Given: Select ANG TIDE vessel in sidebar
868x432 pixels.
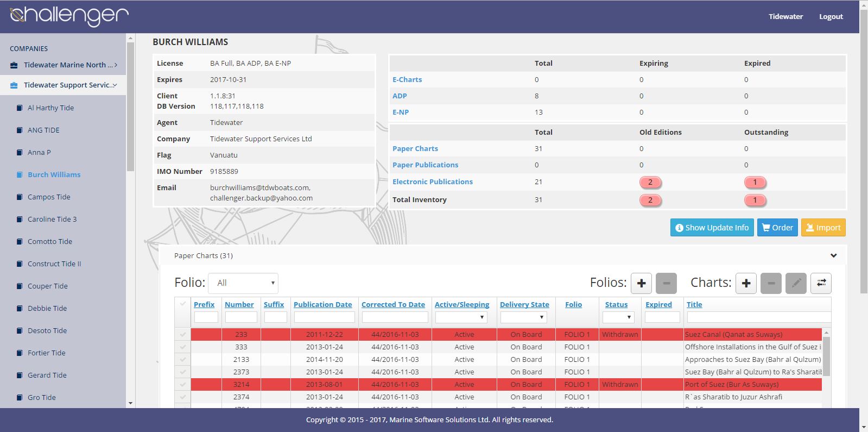Looking at the screenshot, I should (x=43, y=130).
